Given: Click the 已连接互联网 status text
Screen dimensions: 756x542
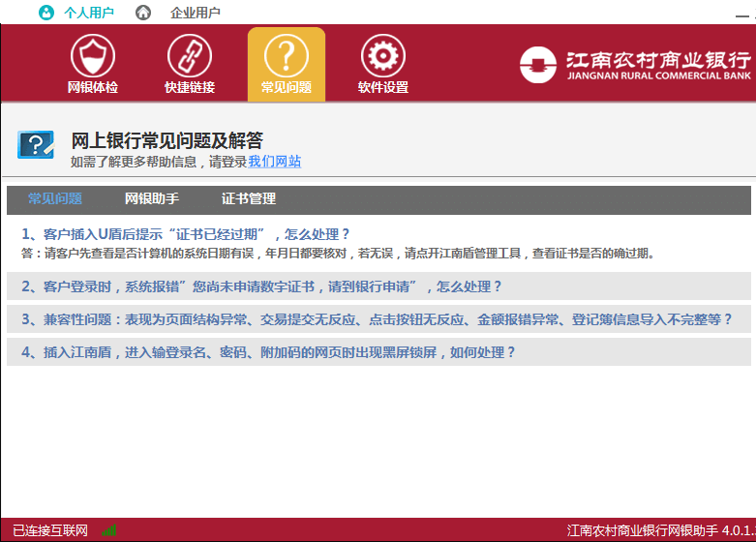Looking at the screenshot, I should pos(50,530).
